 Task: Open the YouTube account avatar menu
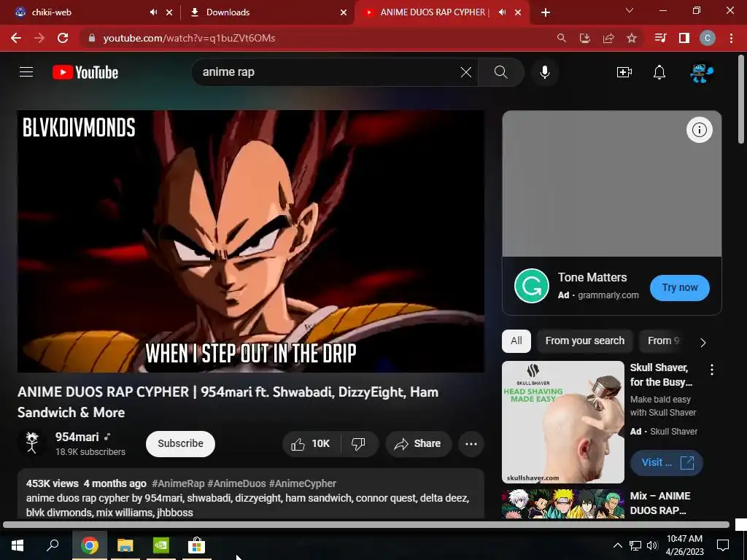(702, 72)
